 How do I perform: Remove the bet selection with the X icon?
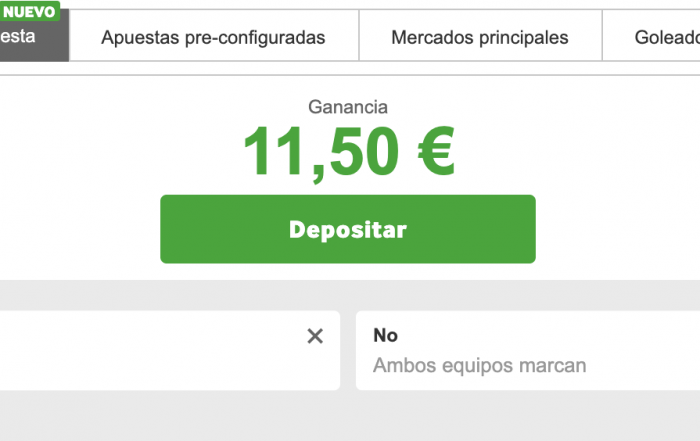315,337
